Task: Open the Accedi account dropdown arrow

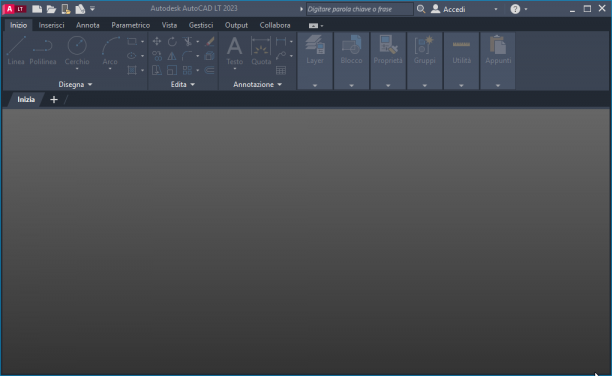Action: (x=496, y=9)
